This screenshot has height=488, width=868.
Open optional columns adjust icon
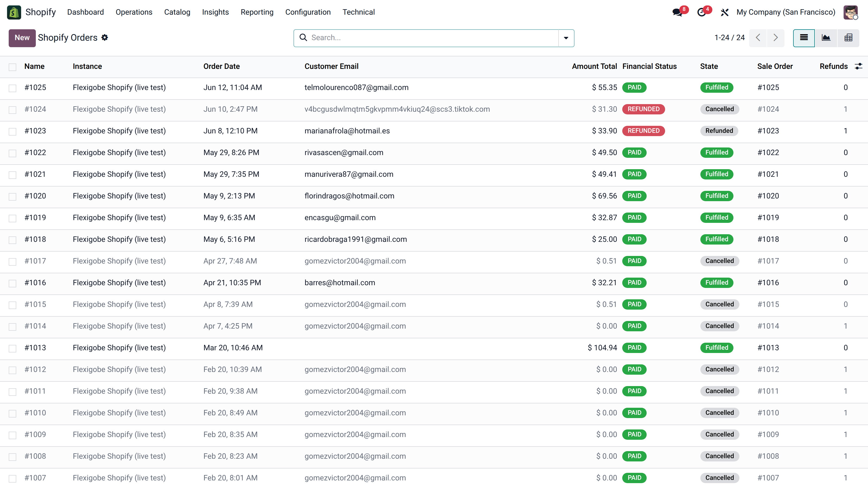coord(859,66)
